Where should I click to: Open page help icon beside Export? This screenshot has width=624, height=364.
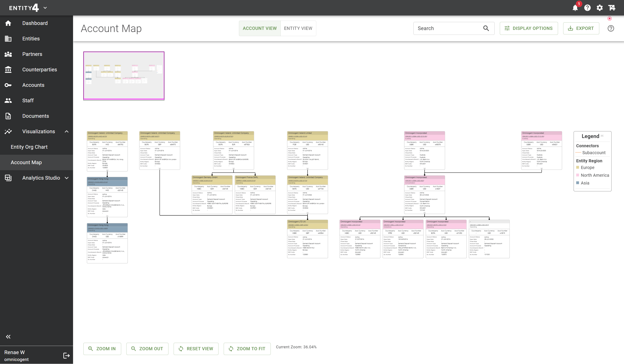coord(611,28)
